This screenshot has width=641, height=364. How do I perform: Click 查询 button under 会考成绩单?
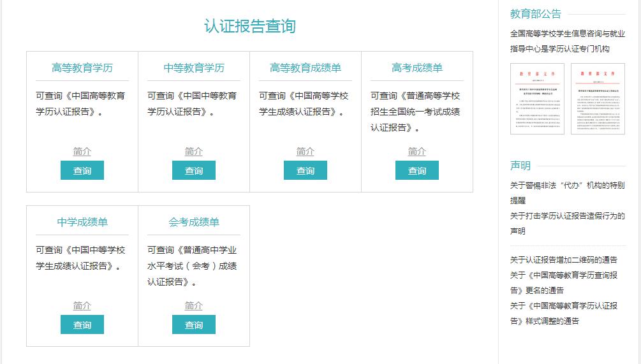pos(194,324)
